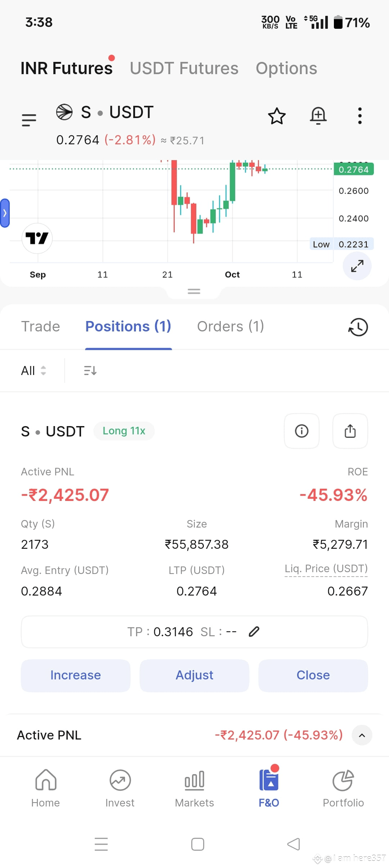Collapse the Active PNL summary chevron

(362, 735)
